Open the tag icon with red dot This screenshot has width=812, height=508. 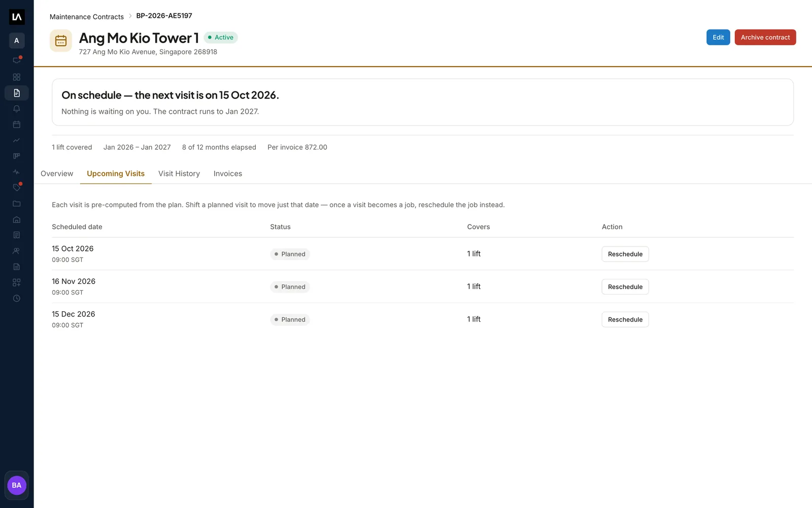(x=17, y=187)
